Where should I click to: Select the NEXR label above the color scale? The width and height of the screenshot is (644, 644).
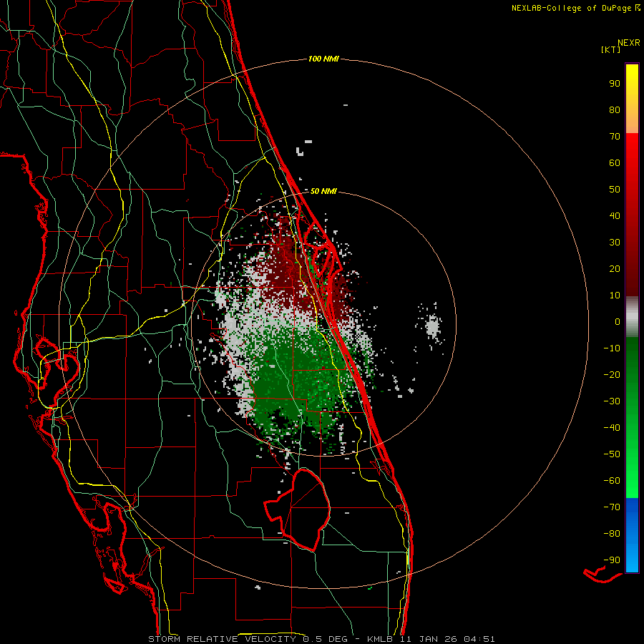(628, 43)
